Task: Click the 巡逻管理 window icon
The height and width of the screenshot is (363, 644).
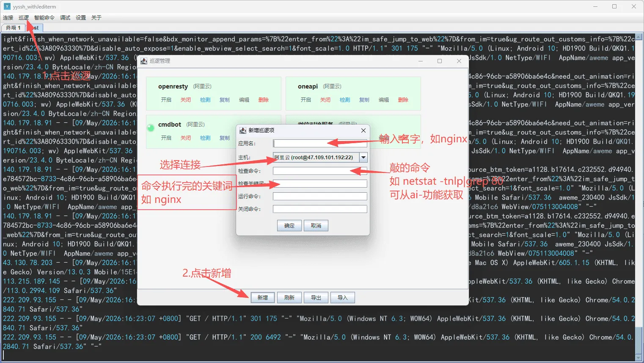Action: 144,61
